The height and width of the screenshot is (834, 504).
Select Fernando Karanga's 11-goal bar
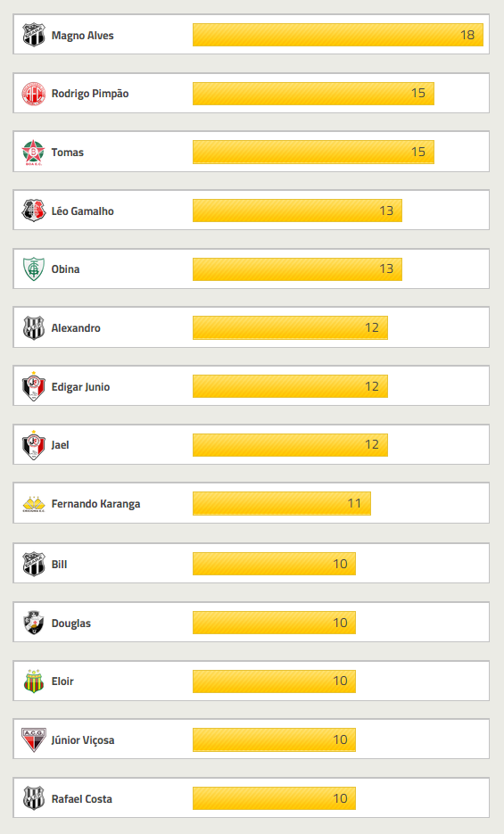281,504
